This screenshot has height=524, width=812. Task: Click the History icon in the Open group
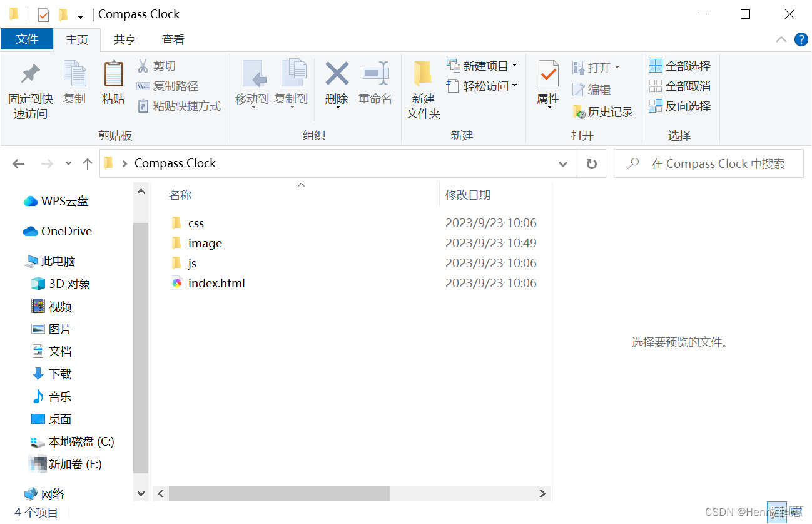pyautogui.click(x=602, y=111)
